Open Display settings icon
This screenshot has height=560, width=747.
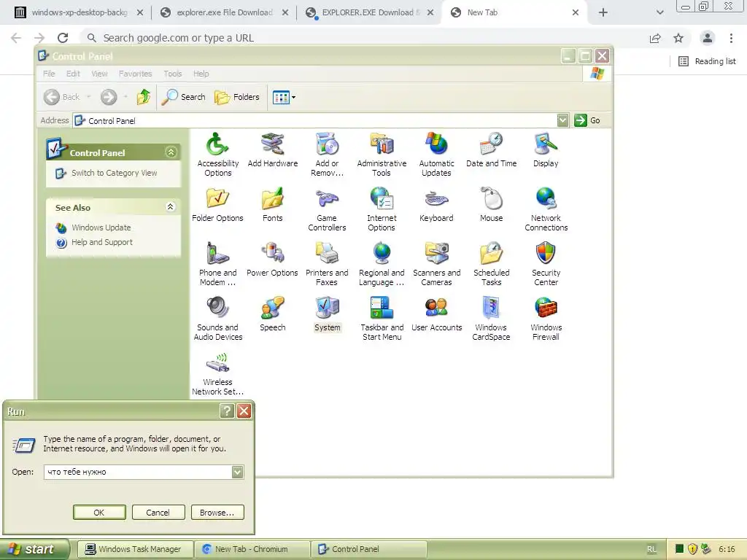546,150
